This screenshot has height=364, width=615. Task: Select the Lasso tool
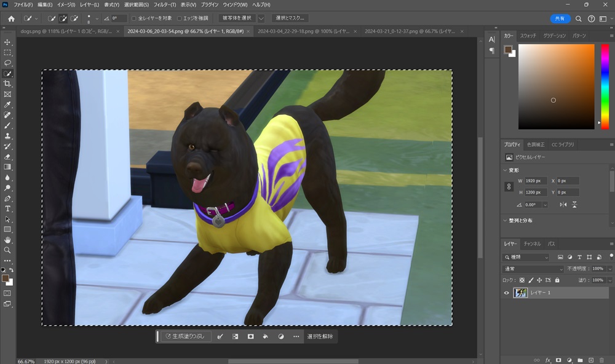pos(7,63)
